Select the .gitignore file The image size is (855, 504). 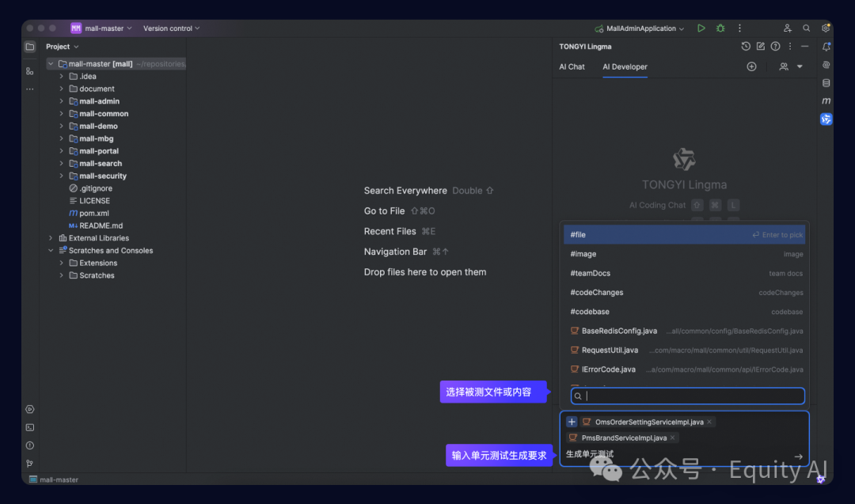click(90, 188)
